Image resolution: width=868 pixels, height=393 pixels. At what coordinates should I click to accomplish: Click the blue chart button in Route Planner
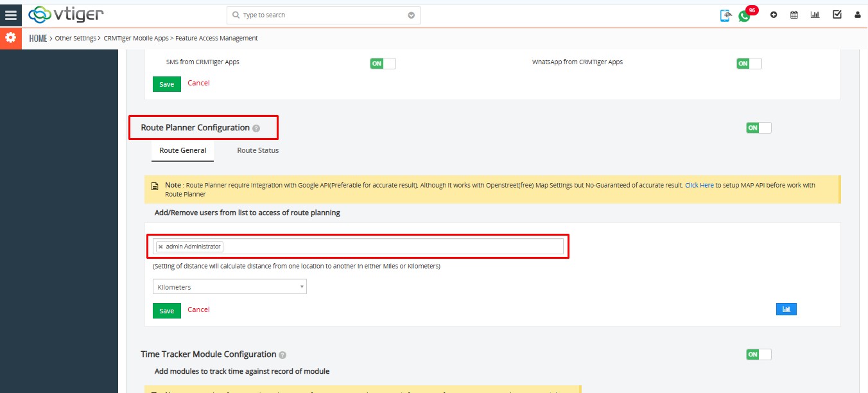point(786,310)
